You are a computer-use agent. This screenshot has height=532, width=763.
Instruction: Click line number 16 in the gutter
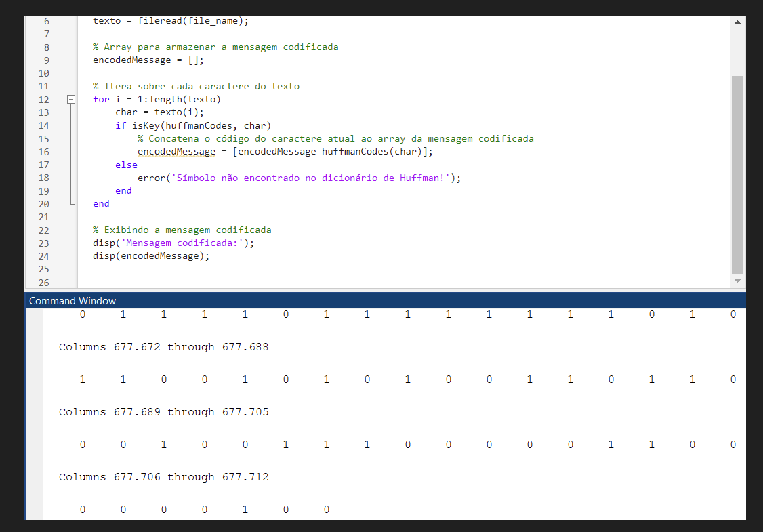pos(44,152)
